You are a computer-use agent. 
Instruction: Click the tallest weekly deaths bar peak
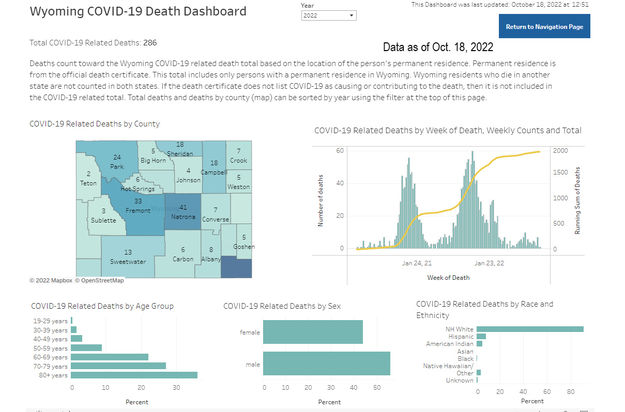tap(473, 199)
